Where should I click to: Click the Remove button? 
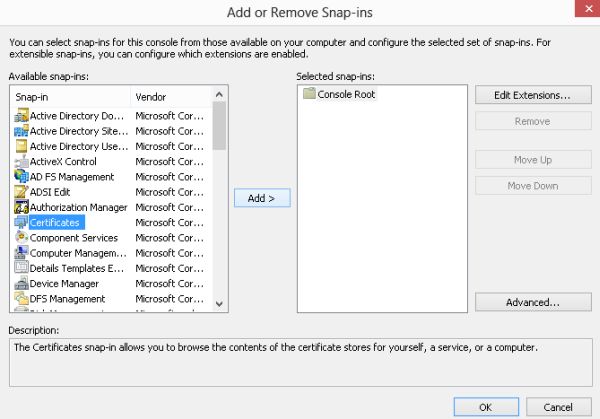pyautogui.click(x=533, y=121)
